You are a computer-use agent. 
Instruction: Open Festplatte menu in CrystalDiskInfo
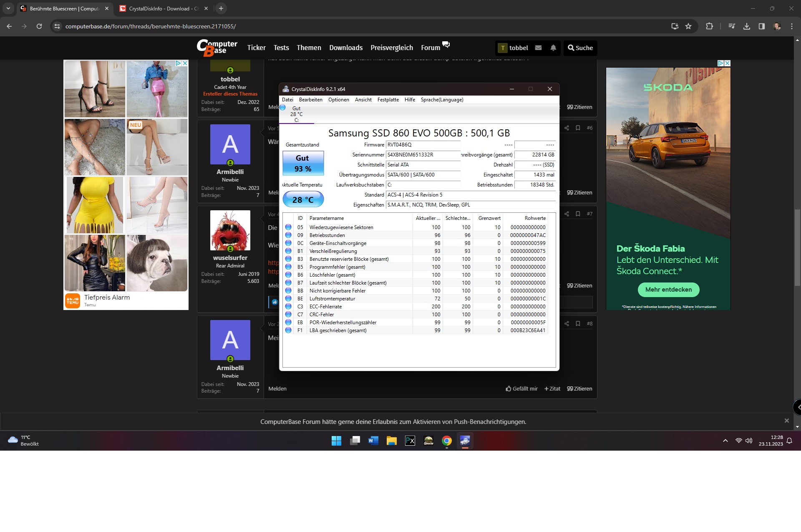pos(388,100)
